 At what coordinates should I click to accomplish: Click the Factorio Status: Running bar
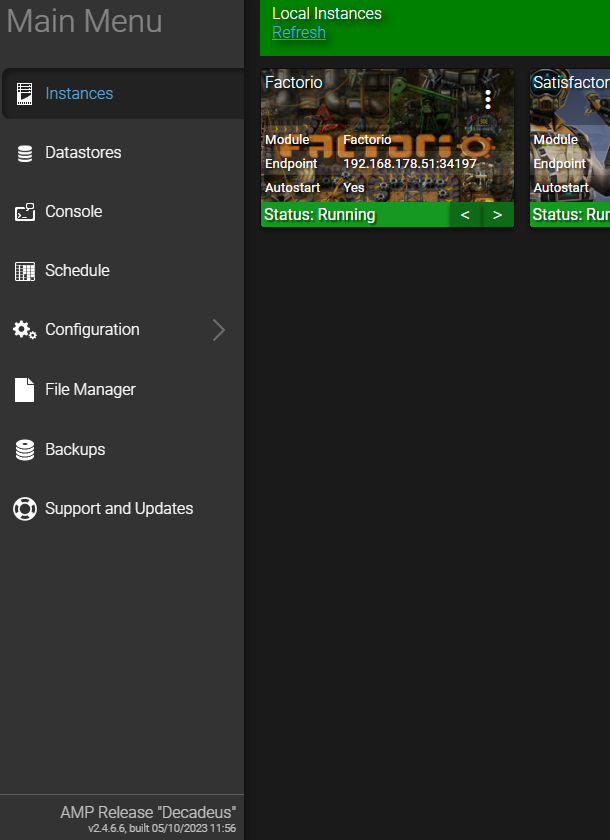point(355,215)
